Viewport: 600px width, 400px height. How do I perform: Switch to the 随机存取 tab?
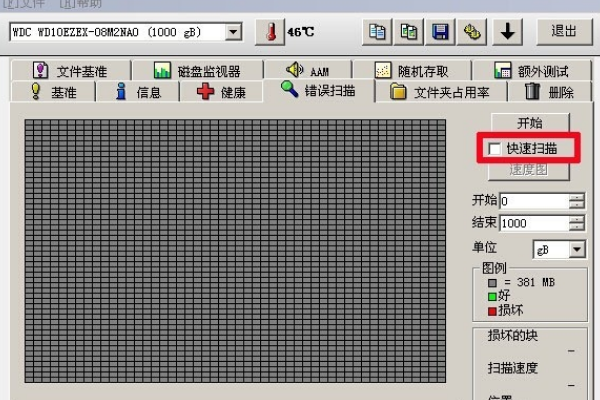tap(412, 71)
